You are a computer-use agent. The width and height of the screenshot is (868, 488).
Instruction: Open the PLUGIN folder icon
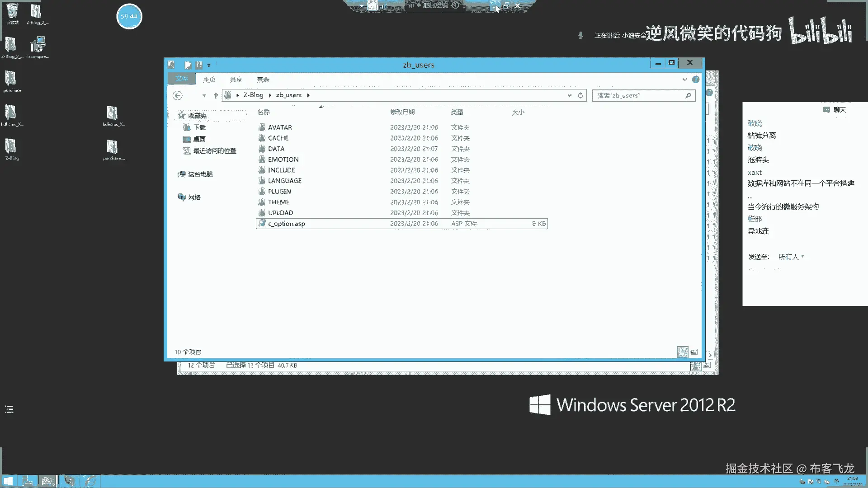point(262,191)
